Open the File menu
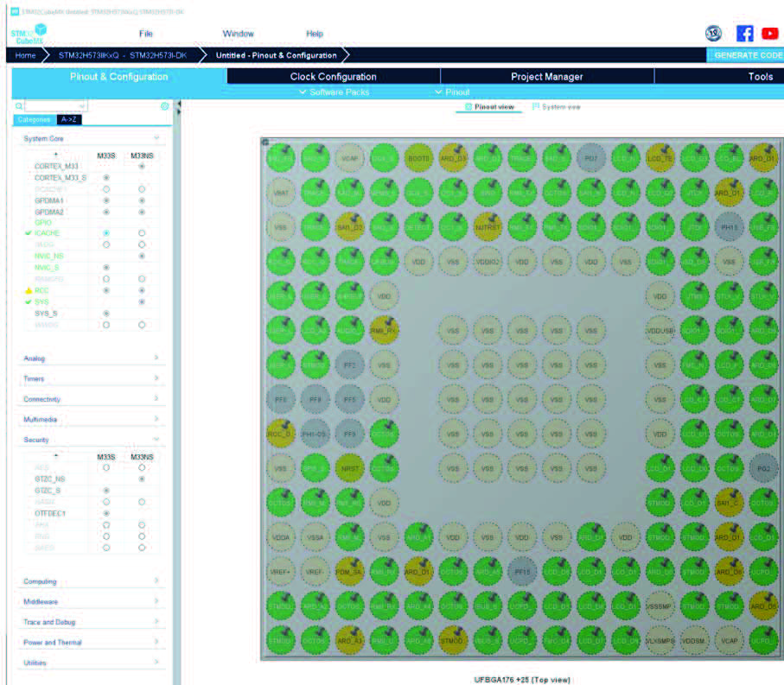784x685 pixels. coord(145,34)
